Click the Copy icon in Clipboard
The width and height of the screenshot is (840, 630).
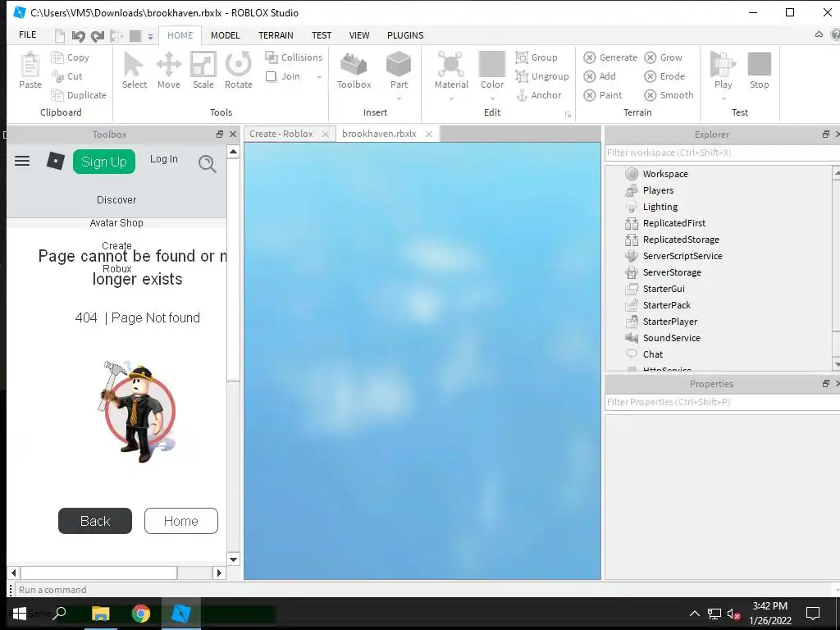[x=57, y=57]
